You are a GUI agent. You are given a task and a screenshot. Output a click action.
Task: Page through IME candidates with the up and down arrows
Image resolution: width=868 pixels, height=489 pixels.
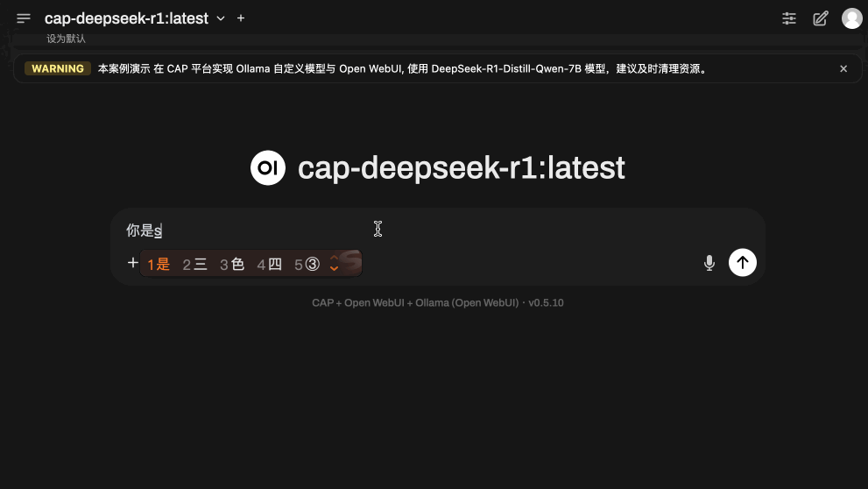(334, 263)
